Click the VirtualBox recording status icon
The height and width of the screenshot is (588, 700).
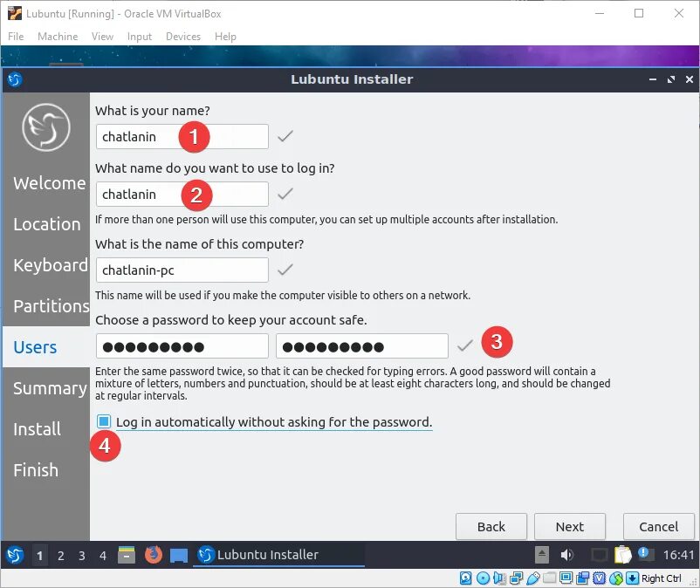[x=582, y=578]
